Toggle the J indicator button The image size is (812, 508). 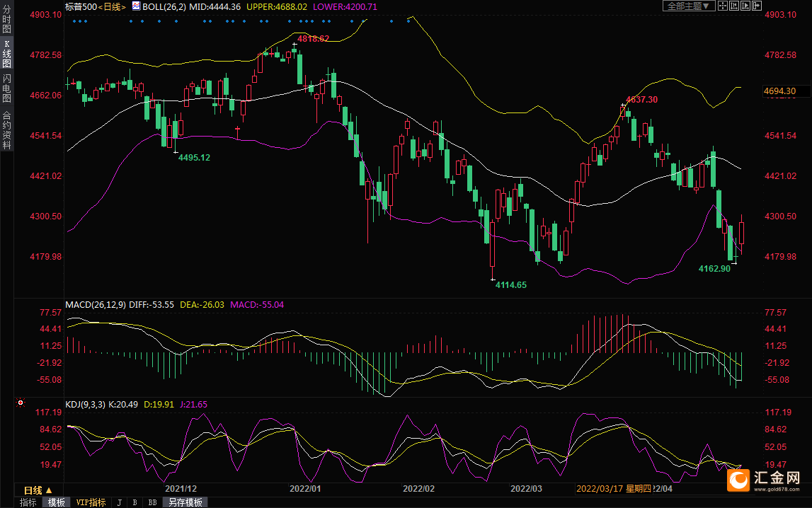coord(119,502)
